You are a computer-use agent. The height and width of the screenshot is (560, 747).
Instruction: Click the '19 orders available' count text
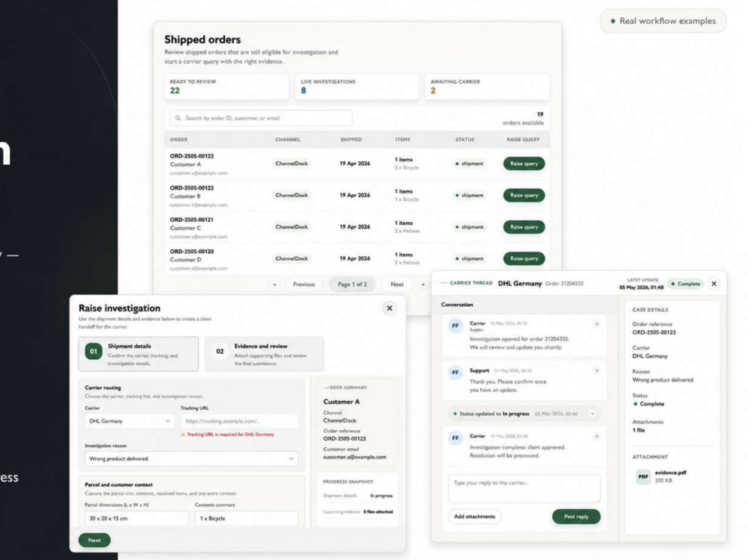tap(523, 119)
